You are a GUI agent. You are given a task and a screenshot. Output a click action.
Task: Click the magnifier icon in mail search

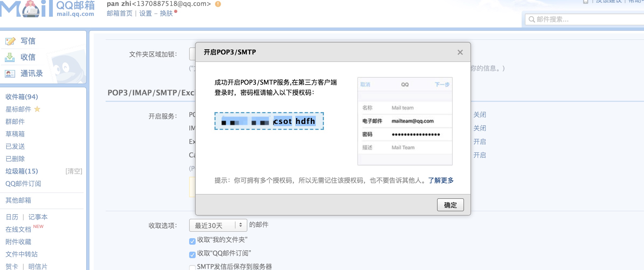(x=531, y=19)
